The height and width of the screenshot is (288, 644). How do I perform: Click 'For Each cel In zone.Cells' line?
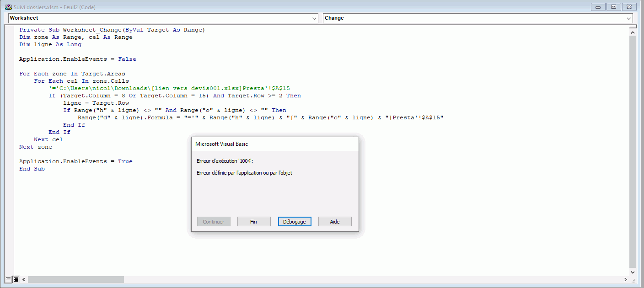[x=81, y=81]
